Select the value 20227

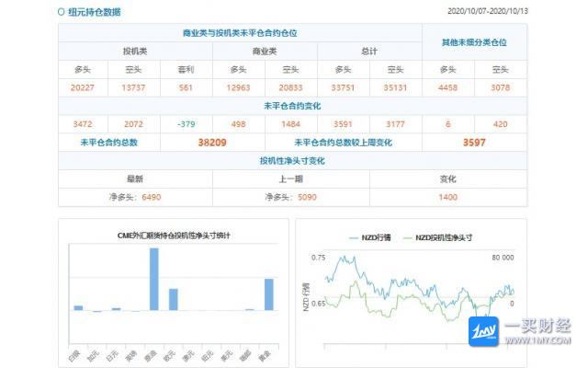coord(83,87)
